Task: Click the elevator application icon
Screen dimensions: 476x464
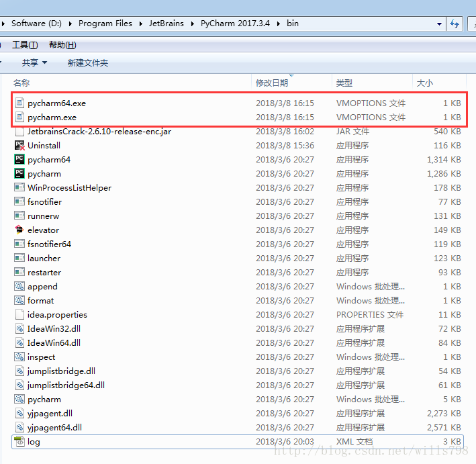Action: (x=19, y=230)
